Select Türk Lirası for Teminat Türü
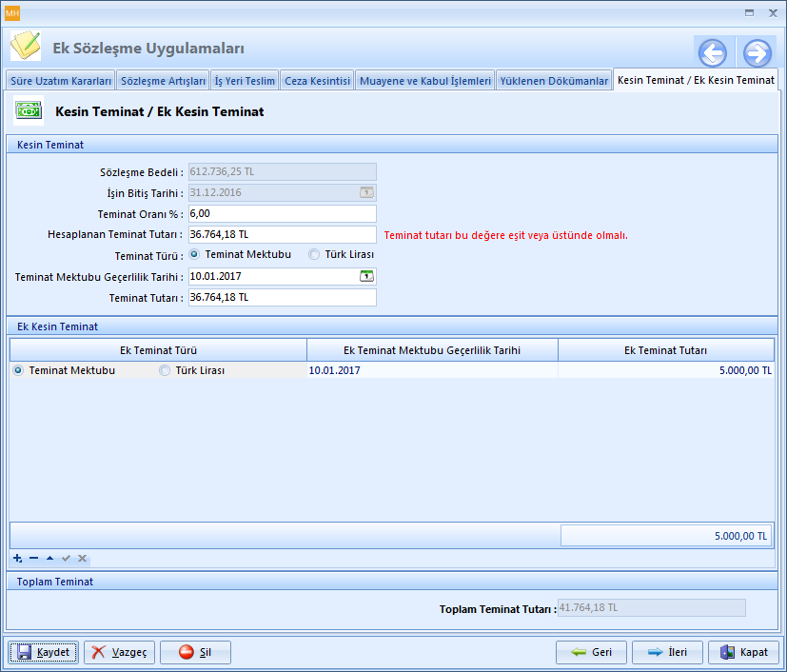The width and height of the screenshot is (787, 672). (x=314, y=255)
